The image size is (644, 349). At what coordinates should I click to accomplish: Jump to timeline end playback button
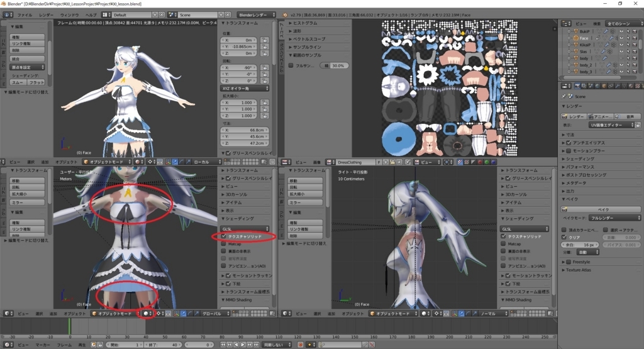(x=257, y=345)
